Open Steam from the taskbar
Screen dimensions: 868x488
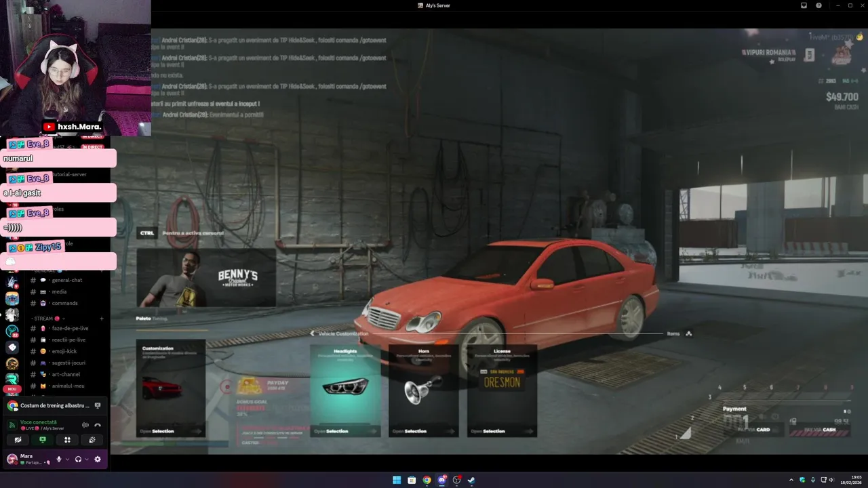(x=471, y=481)
